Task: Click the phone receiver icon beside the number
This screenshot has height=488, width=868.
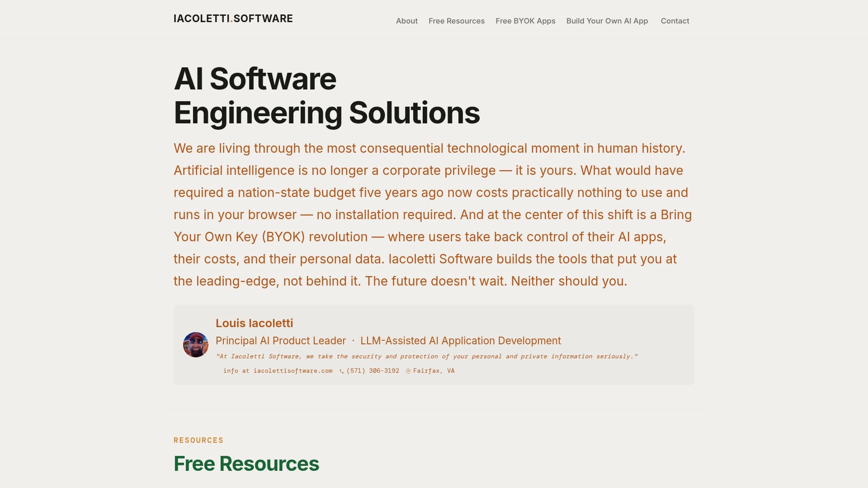Action: [341, 371]
